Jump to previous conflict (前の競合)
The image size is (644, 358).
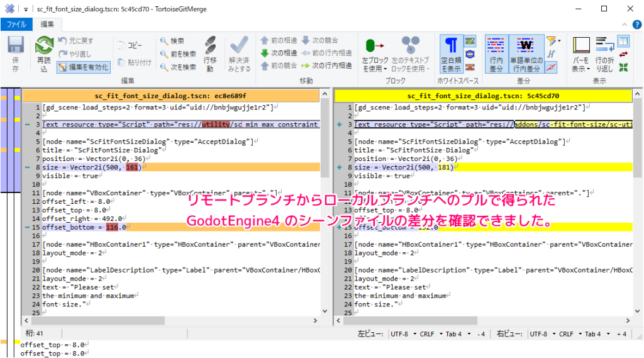(279, 66)
